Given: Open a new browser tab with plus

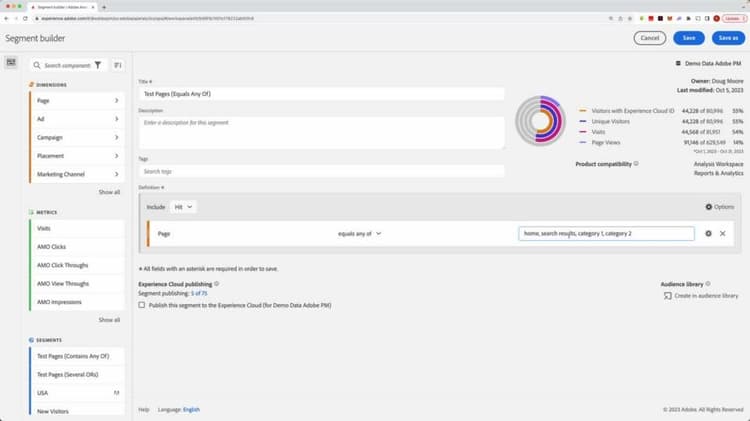Looking at the screenshot, I should tap(104, 7).
